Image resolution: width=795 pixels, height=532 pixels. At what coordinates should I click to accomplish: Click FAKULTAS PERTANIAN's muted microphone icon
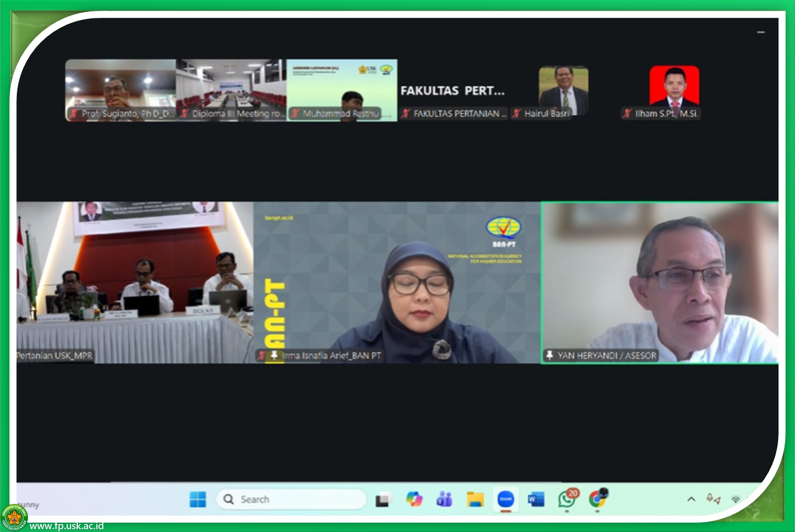click(406, 113)
